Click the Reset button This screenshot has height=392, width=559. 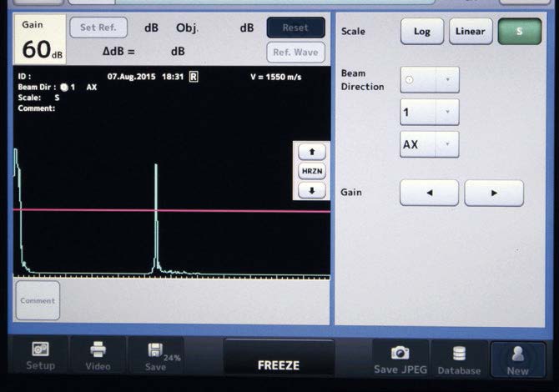point(295,28)
